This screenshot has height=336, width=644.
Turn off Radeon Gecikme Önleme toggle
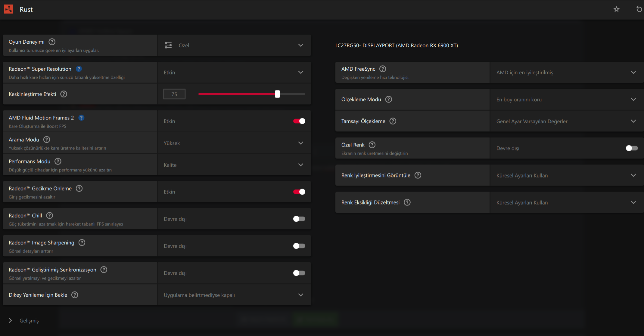click(x=299, y=192)
